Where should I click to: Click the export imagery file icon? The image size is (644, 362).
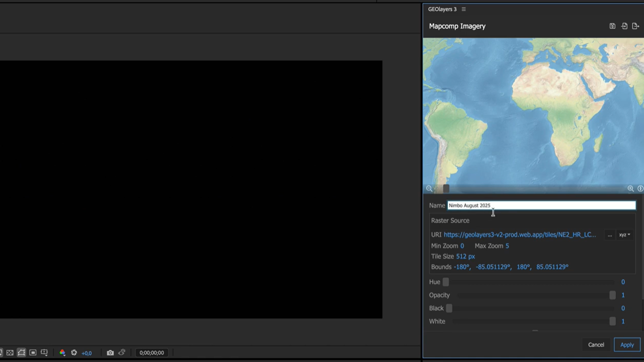[x=635, y=26]
